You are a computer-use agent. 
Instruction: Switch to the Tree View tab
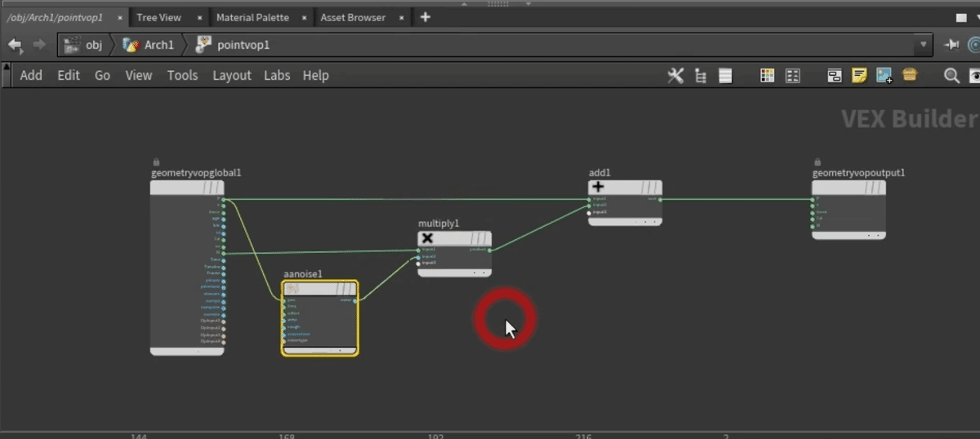pyautogui.click(x=158, y=17)
